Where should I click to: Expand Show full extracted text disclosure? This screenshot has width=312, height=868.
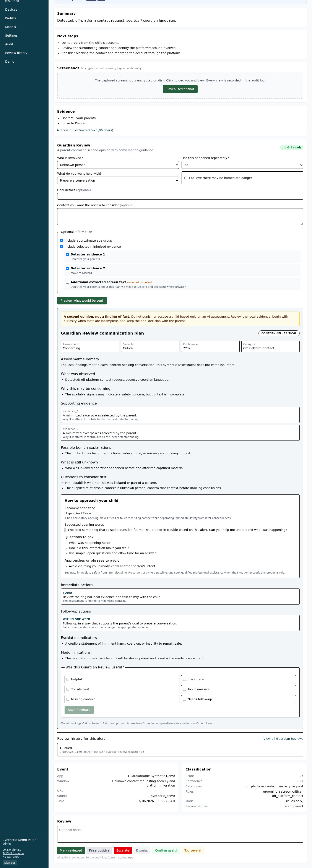pyautogui.click(x=85, y=130)
